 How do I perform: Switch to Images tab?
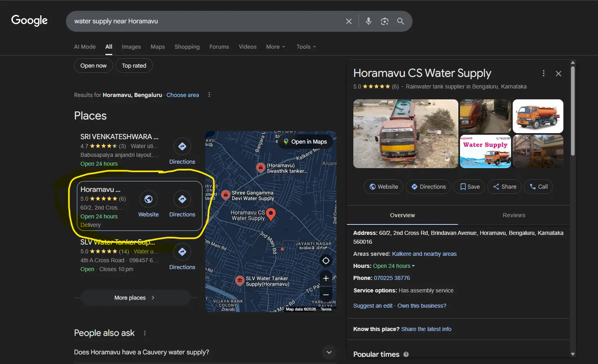point(131,47)
